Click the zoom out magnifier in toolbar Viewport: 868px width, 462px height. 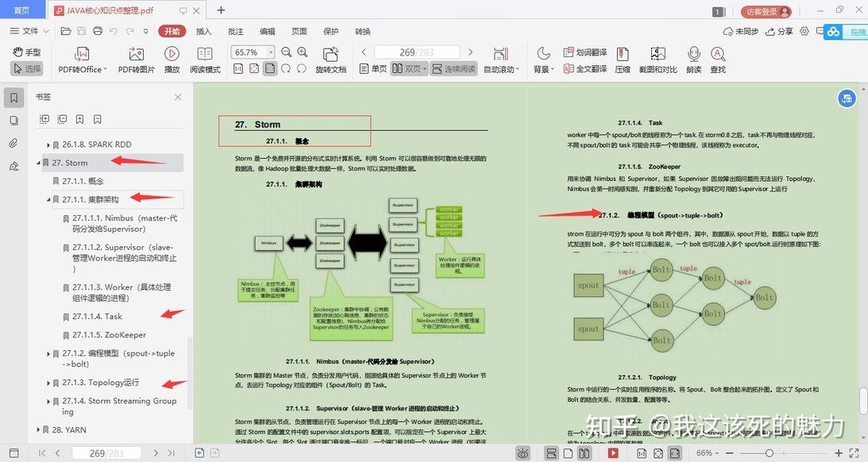pyautogui.click(x=286, y=52)
